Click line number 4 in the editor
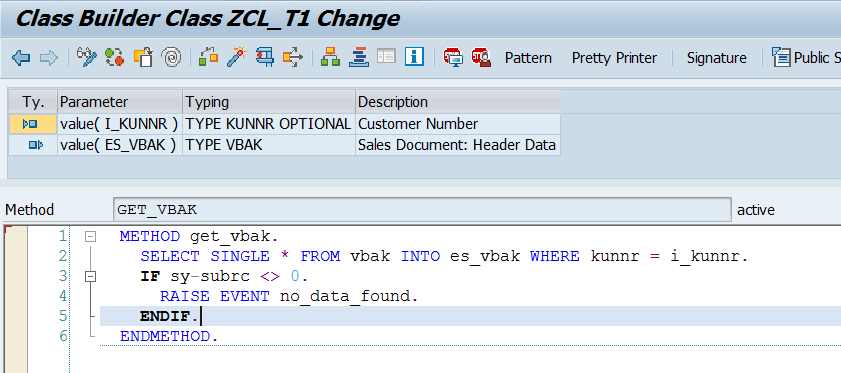 pos(63,296)
